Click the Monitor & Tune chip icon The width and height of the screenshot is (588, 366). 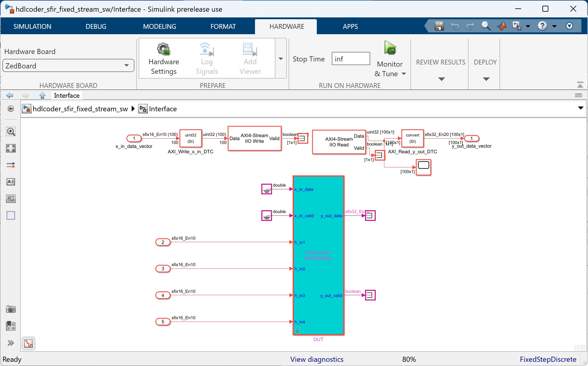[x=390, y=48]
